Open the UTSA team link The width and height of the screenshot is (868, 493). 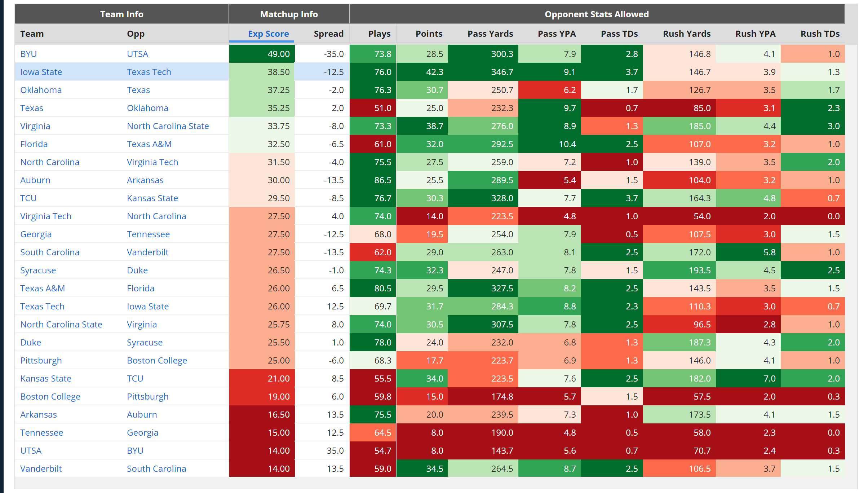tap(31, 450)
